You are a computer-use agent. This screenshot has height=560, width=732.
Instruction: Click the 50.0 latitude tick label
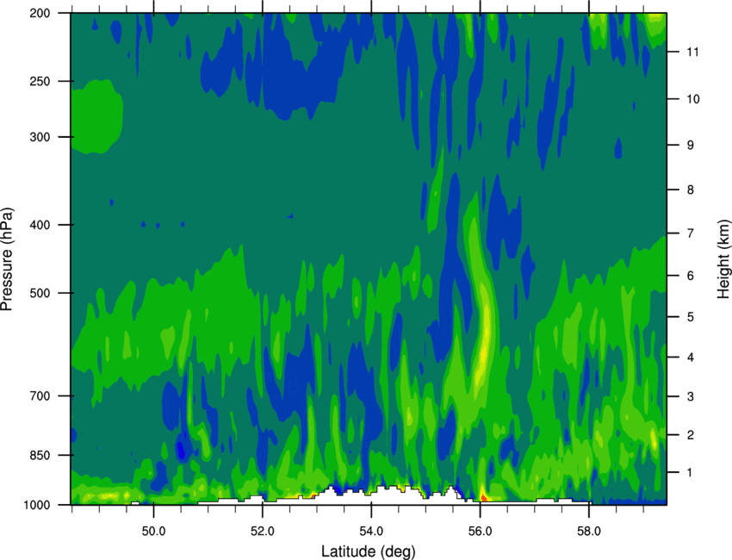(153, 531)
